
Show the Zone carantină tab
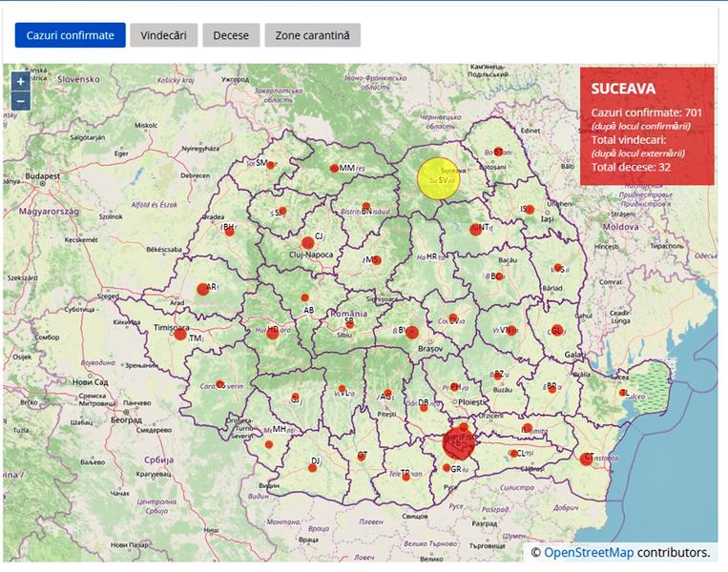[312, 35]
